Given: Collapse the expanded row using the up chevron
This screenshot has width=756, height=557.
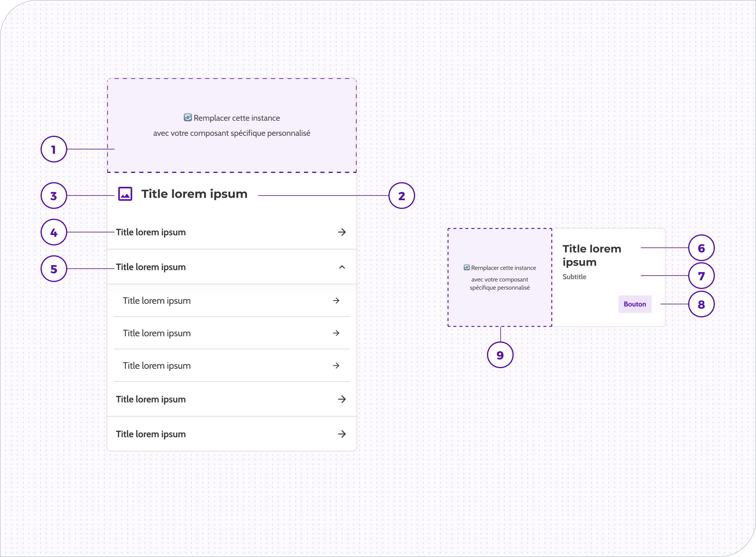Looking at the screenshot, I should point(341,267).
